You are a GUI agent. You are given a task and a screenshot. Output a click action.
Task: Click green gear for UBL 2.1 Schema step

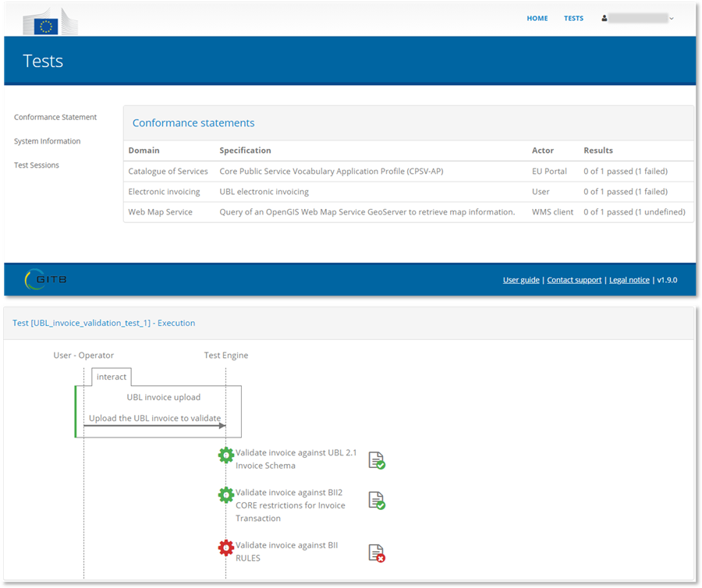coord(226,455)
